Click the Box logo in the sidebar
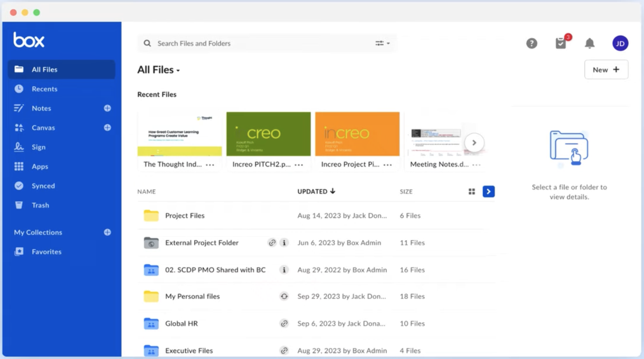This screenshot has height=359, width=644. click(x=29, y=40)
